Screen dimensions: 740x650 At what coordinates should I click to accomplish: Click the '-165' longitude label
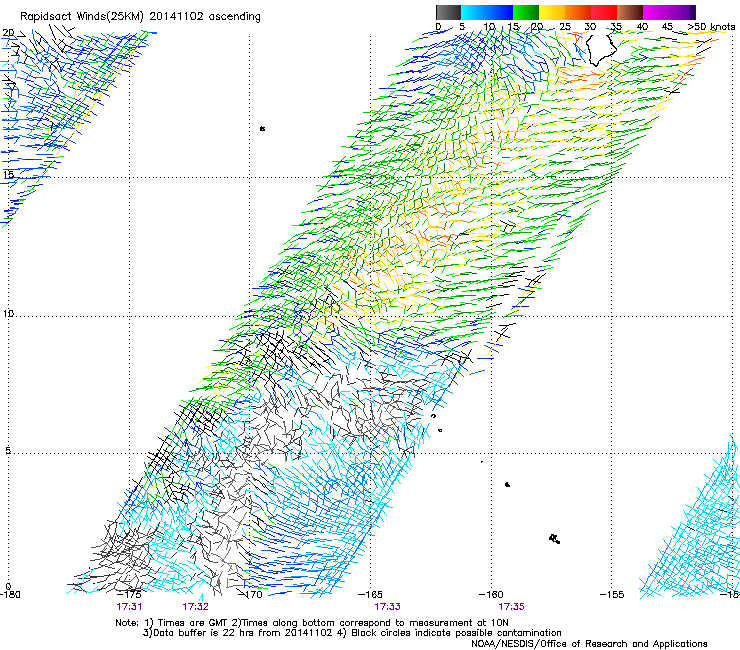(x=370, y=595)
